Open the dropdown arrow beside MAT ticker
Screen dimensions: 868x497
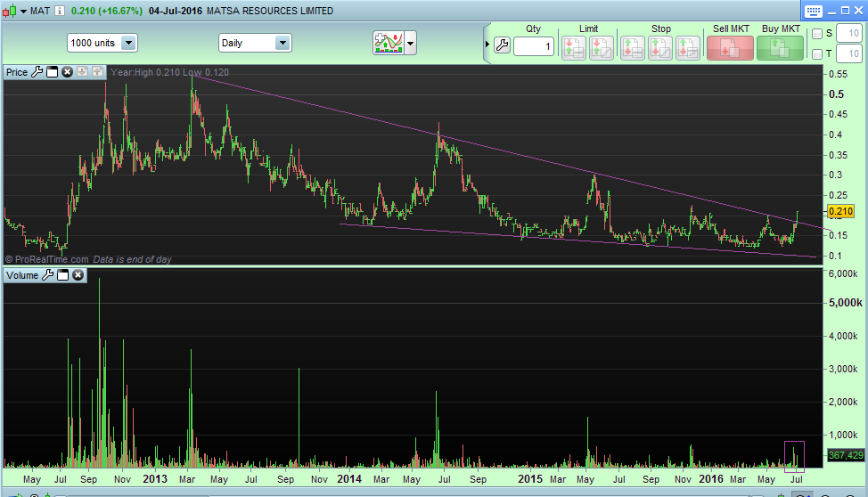(x=24, y=11)
